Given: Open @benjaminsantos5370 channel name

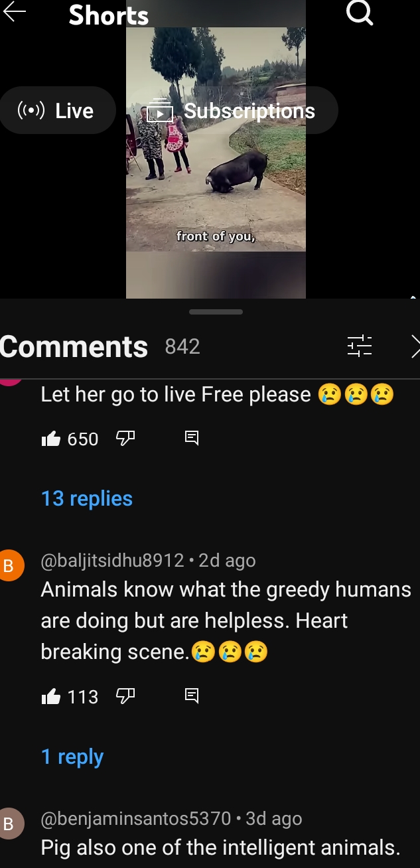Looking at the screenshot, I should tap(136, 819).
